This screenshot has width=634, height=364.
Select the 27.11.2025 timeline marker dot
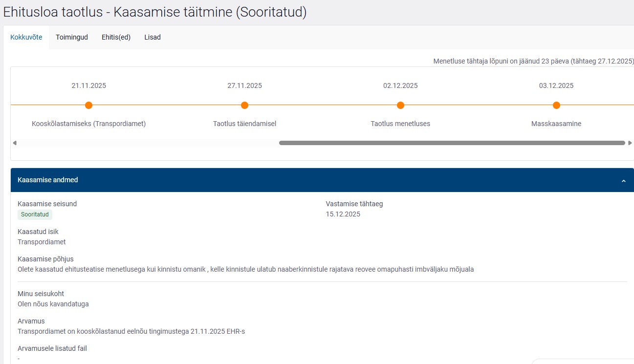point(244,105)
